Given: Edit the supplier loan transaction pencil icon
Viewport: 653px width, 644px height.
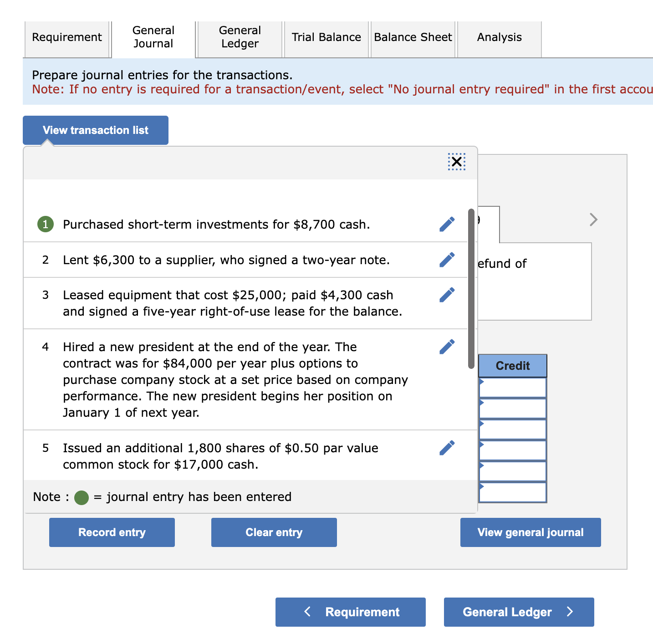Looking at the screenshot, I should (x=447, y=259).
